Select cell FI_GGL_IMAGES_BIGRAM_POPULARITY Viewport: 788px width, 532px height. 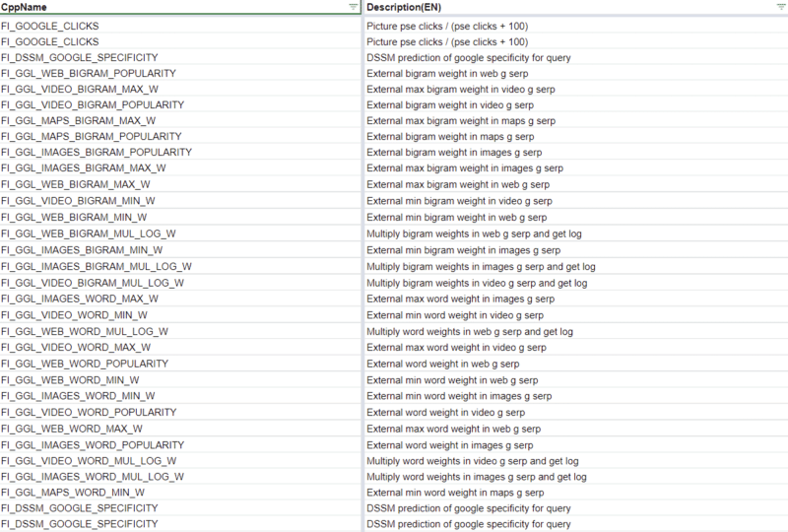[x=180, y=152]
